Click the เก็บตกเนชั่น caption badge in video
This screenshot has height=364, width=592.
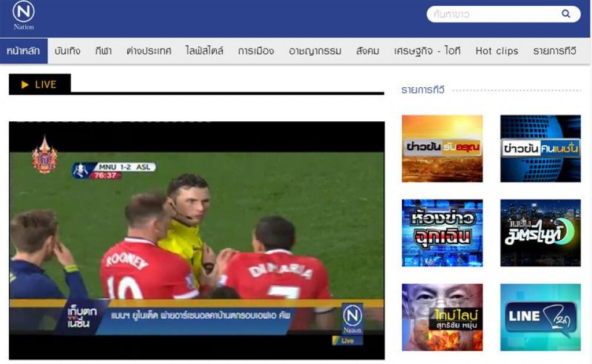pyautogui.click(x=82, y=318)
